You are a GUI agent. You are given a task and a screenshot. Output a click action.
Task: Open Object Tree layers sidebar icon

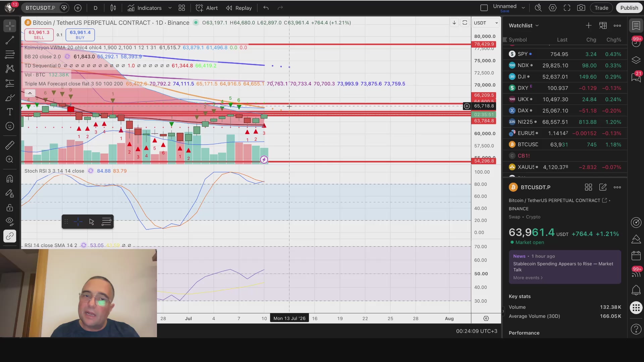pyautogui.click(x=636, y=60)
